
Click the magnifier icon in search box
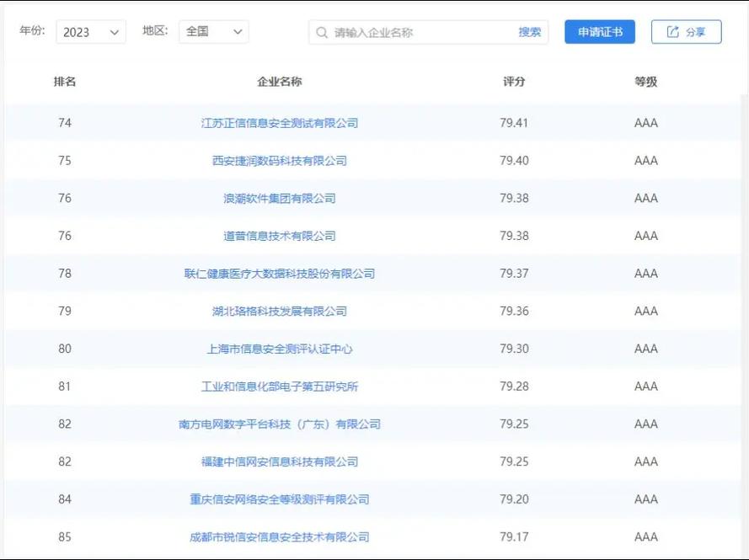[322, 33]
